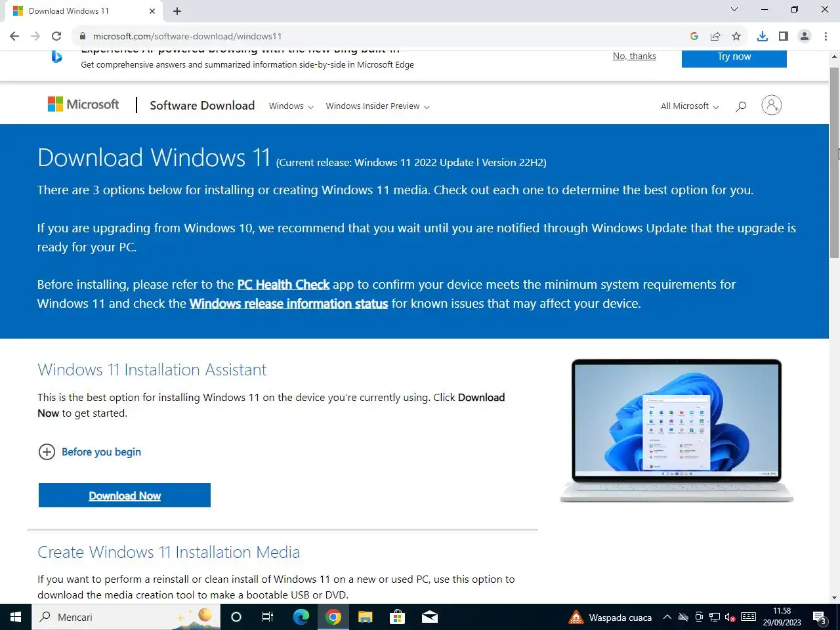This screenshot has height=630, width=840.
Task: Click Windows 11 Installation Assistant heading
Action: click(152, 369)
